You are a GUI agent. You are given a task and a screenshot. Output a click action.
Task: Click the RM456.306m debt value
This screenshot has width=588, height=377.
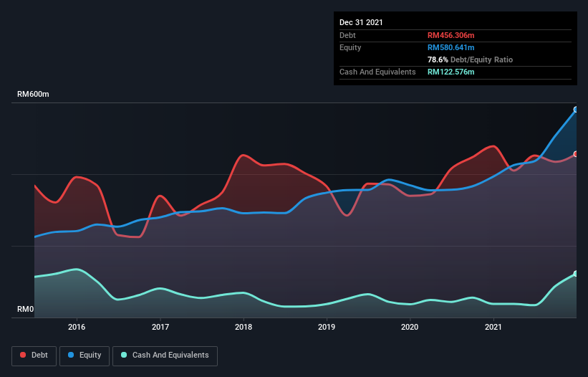pos(450,35)
